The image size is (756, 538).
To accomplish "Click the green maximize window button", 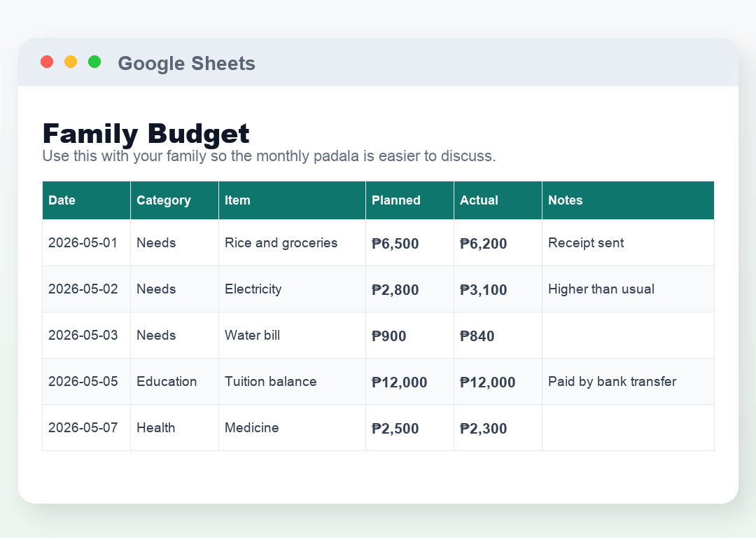I will pos(94,62).
